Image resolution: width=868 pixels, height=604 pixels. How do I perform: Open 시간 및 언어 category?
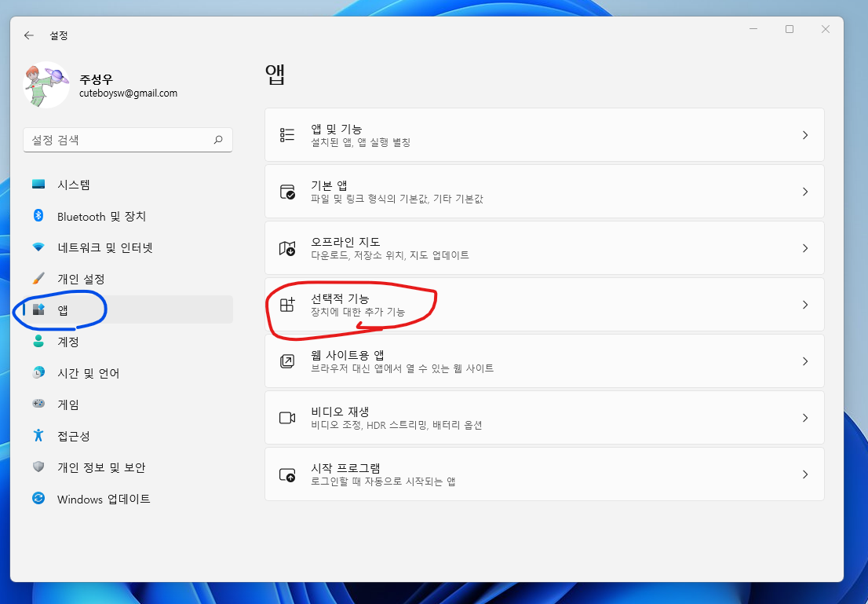coord(128,373)
